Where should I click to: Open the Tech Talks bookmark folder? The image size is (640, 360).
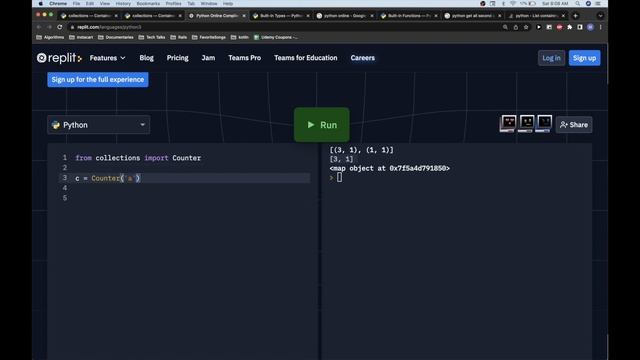coord(152,37)
